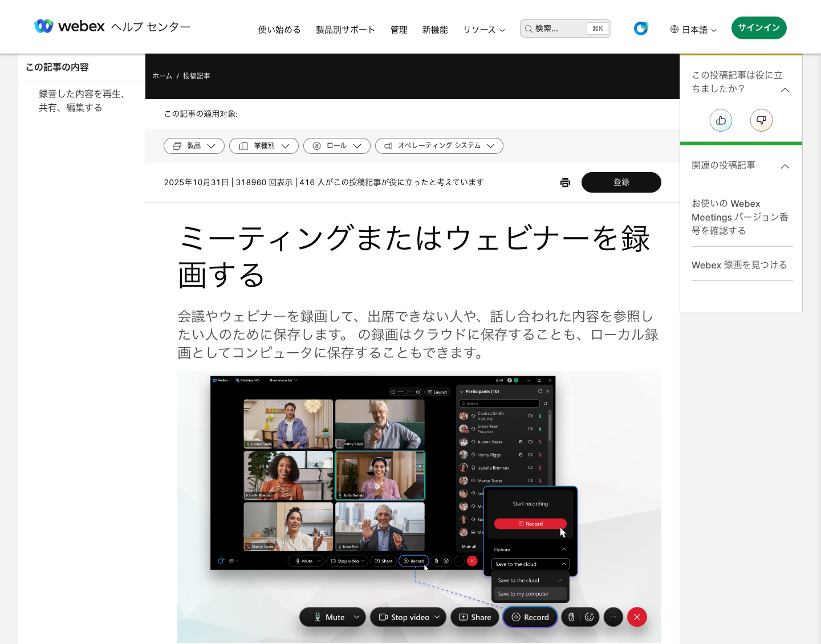Open お使いの Webex Meetings バージョン番号 related article
The image size is (821, 644).
click(x=740, y=217)
